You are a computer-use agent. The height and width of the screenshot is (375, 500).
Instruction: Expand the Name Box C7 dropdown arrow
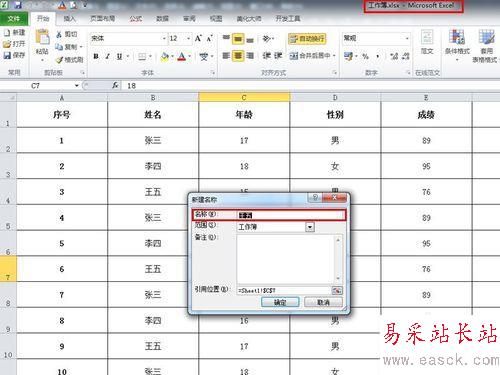click(77, 86)
